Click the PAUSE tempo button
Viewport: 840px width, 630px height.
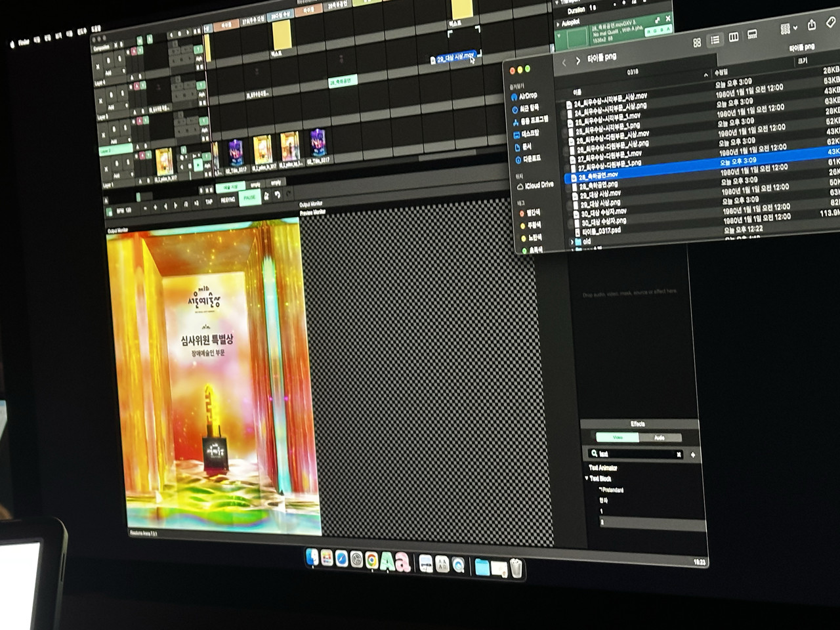(249, 198)
